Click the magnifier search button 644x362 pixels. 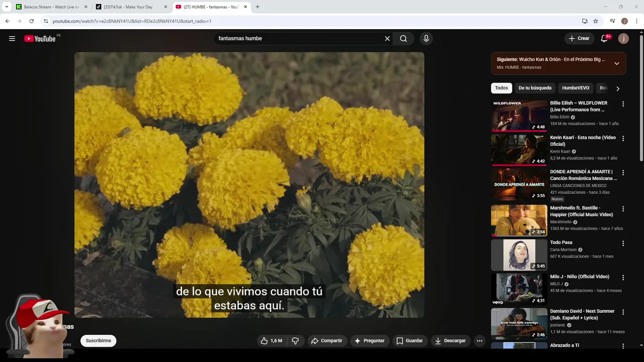tap(404, 39)
